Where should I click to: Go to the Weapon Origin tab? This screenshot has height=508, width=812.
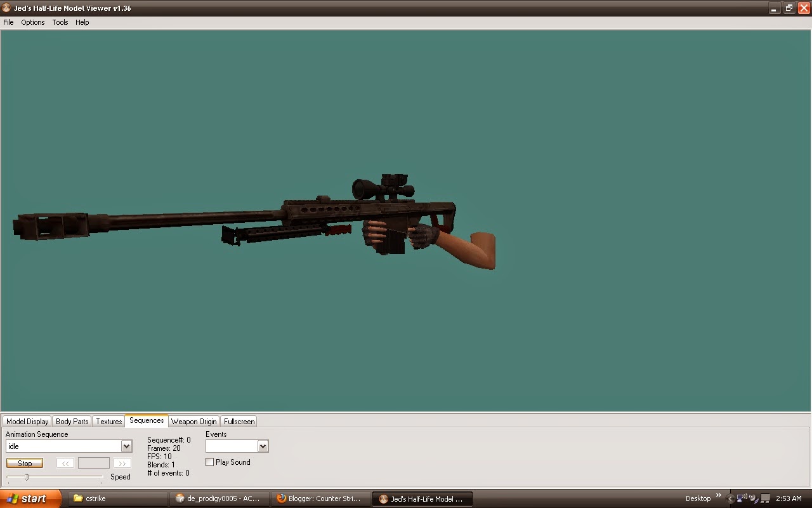coord(194,421)
